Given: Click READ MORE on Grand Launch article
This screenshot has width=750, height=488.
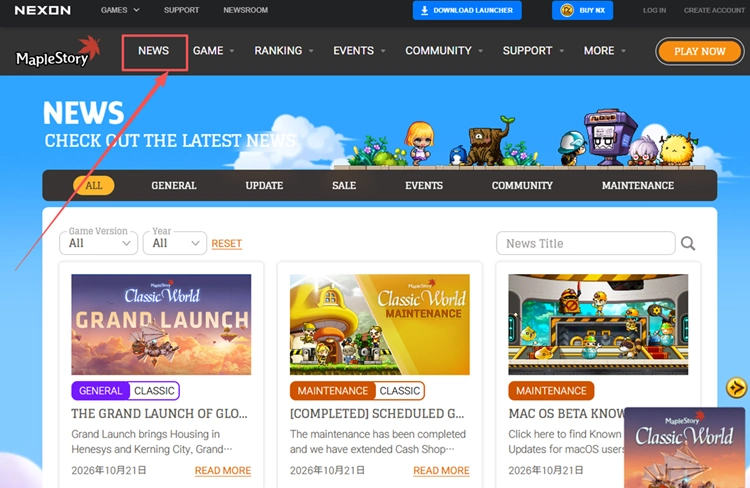Looking at the screenshot, I should tap(223, 471).
